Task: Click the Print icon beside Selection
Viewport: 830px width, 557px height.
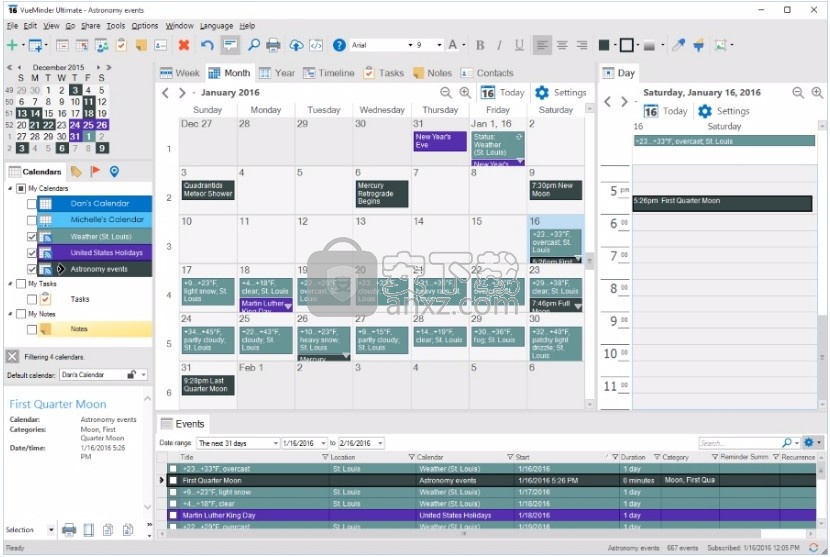Action: [x=69, y=529]
